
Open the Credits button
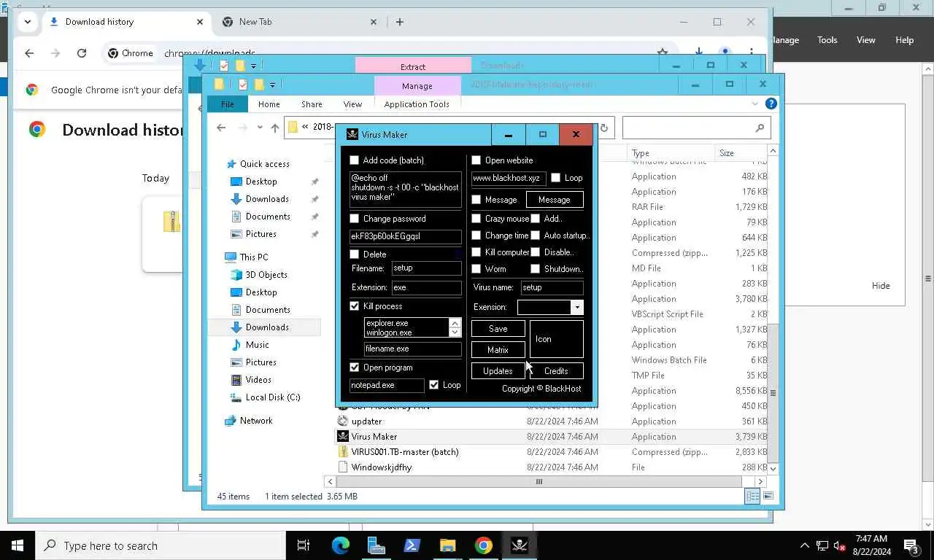pyautogui.click(x=556, y=371)
